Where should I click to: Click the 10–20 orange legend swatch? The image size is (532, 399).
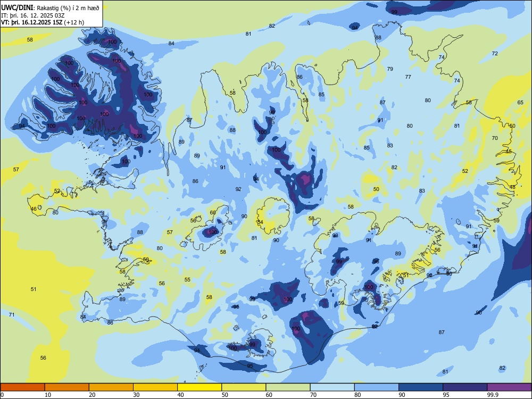coord(67,387)
